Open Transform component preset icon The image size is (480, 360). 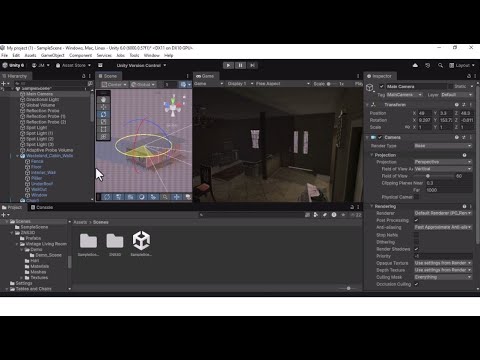point(464,105)
